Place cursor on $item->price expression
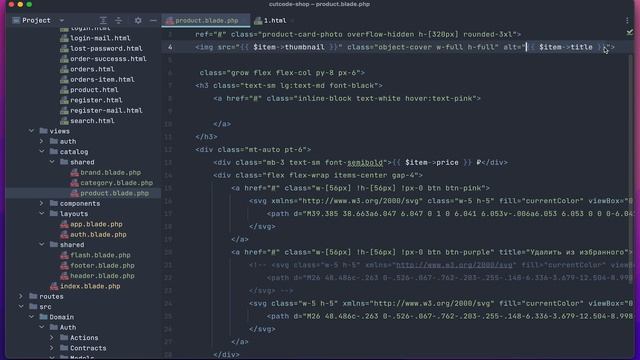640x360 pixels. (x=431, y=162)
